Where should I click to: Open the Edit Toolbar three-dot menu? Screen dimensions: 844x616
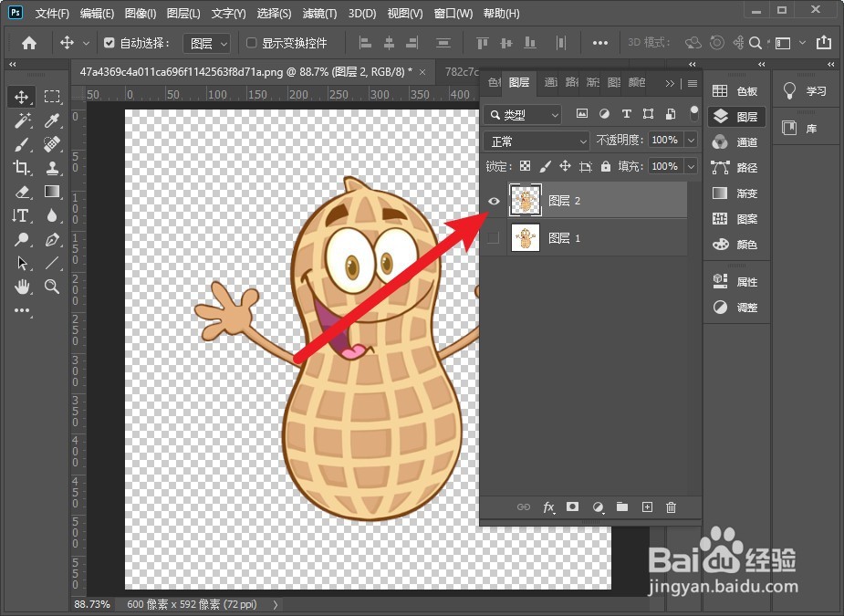pos(22,310)
